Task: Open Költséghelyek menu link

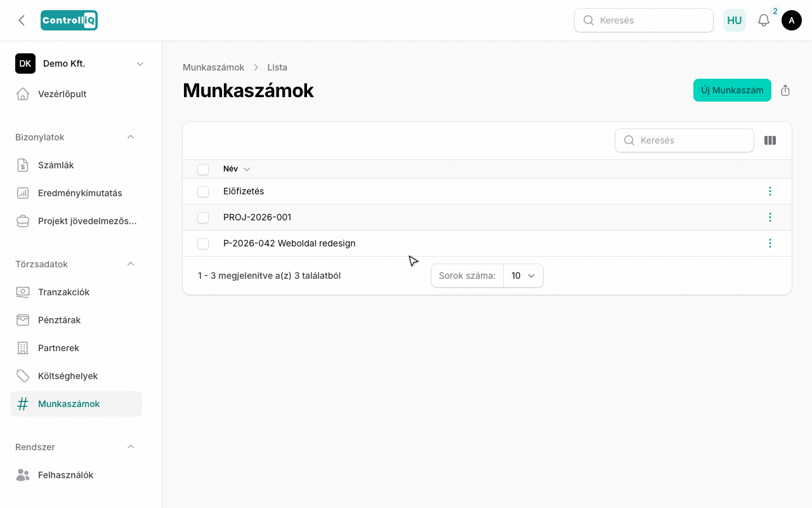Action: [x=76, y=376]
